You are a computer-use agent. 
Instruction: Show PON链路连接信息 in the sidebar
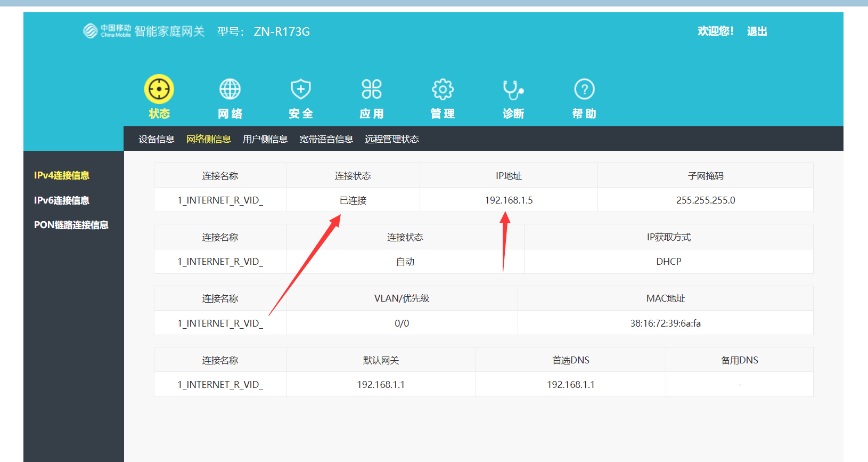(71, 225)
